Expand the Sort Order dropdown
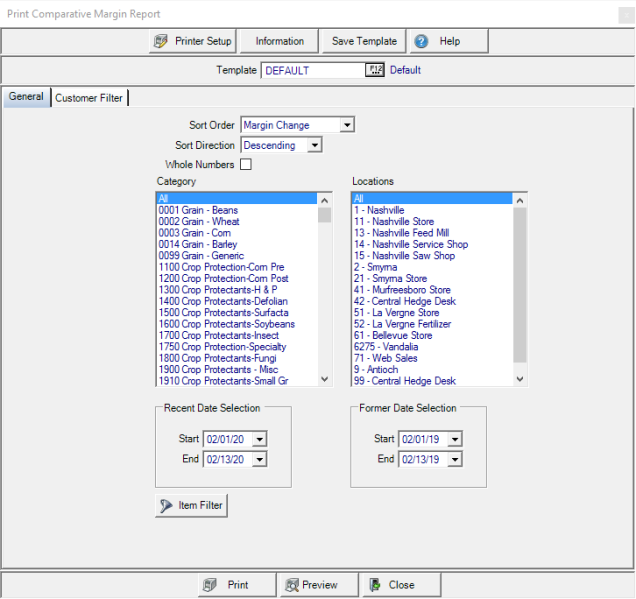Viewport: 636px width, 599px height. pyautogui.click(x=346, y=125)
